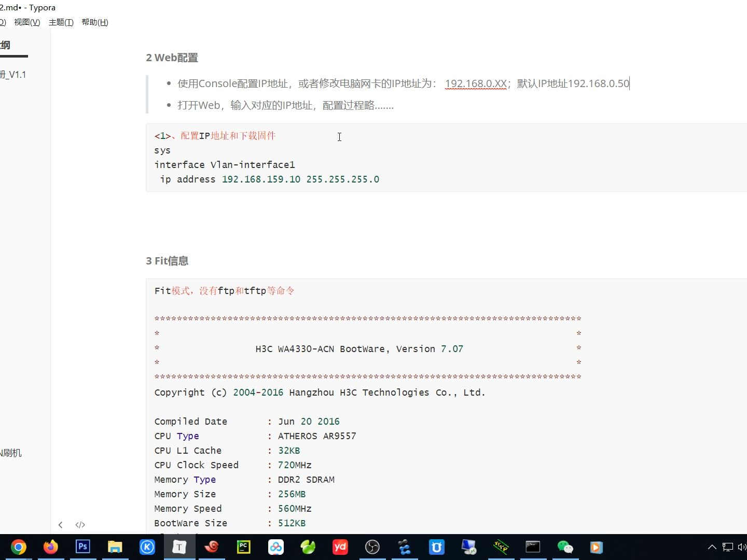Open Firefox from the taskbar
The height and width of the screenshot is (560, 747).
(x=50, y=547)
